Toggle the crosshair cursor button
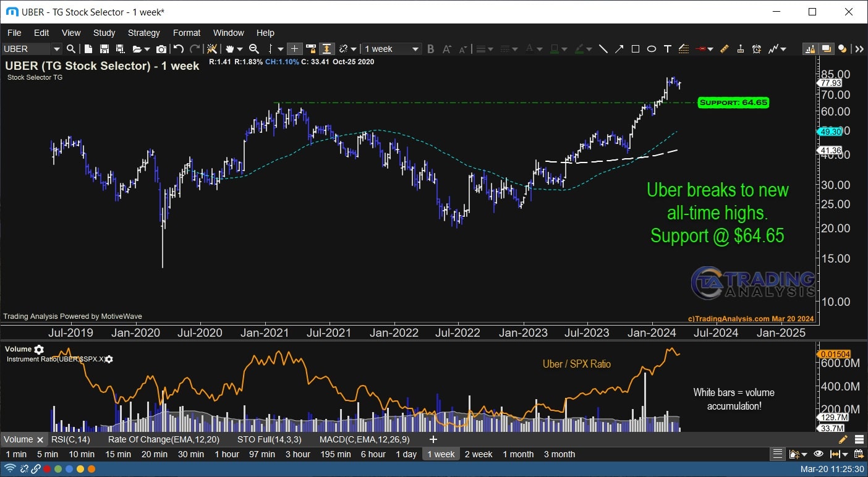The height and width of the screenshot is (477, 868). point(294,49)
